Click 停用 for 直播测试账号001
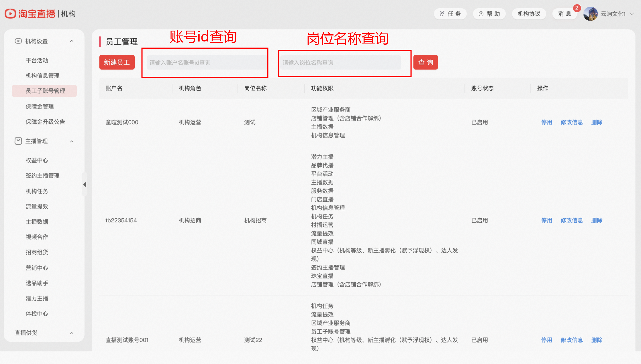The width and height of the screenshot is (641, 364). point(546,340)
